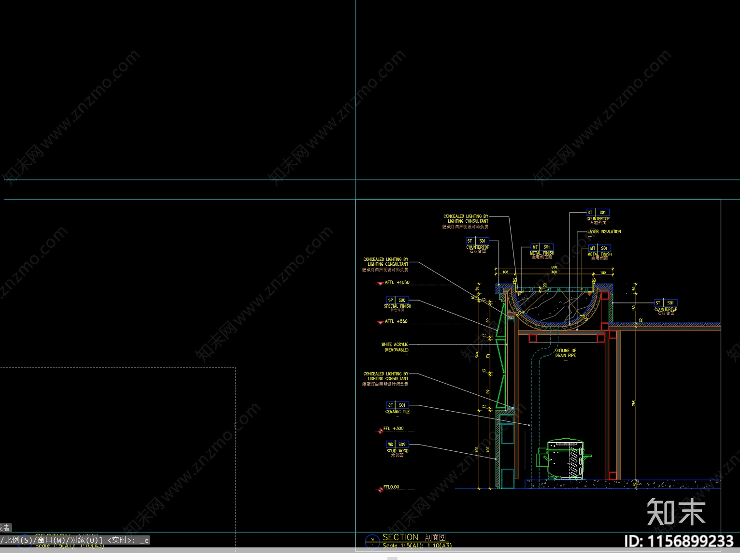
Task: Select the red level marker beside AFFL +850
Action: [x=380, y=322]
